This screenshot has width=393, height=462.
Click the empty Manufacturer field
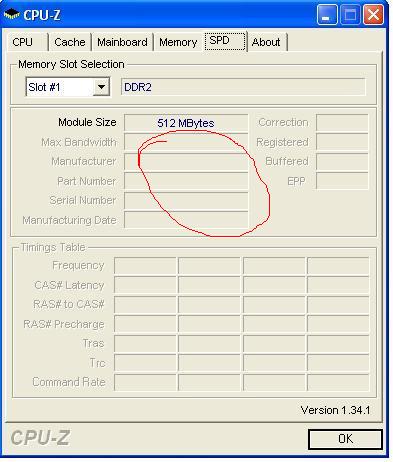(186, 162)
